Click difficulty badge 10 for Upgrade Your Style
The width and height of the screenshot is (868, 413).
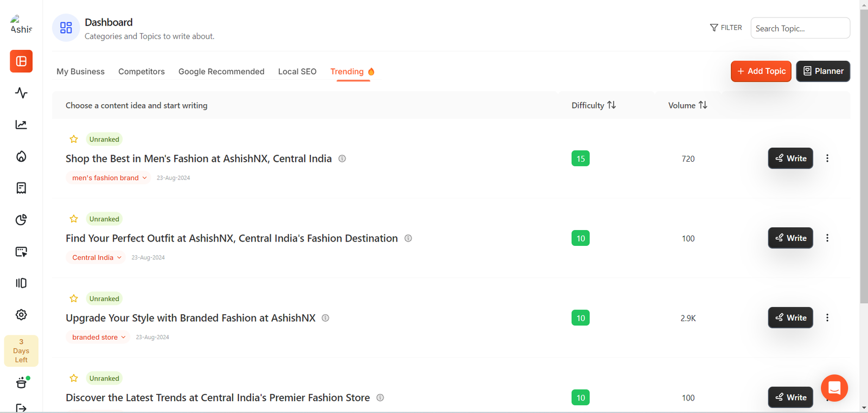point(580,318)
